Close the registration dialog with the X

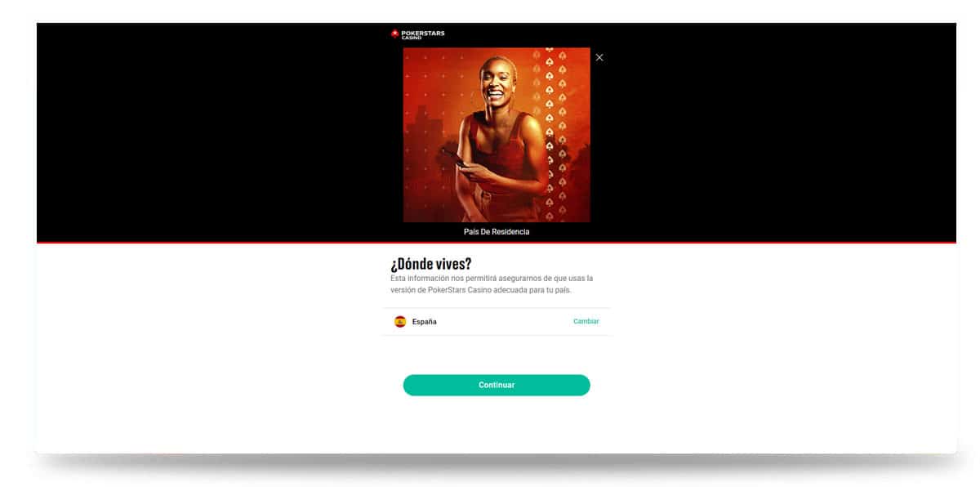(x=599, y=57)
